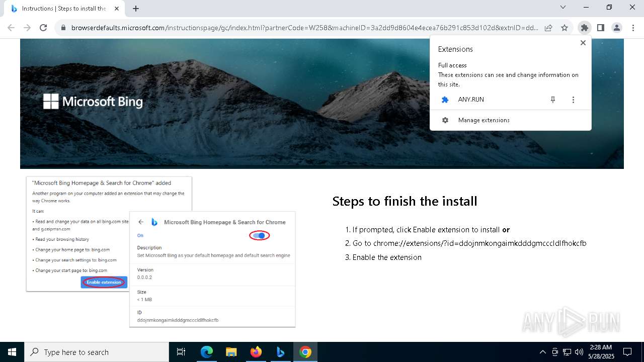Close the Instructions tab

117,9
